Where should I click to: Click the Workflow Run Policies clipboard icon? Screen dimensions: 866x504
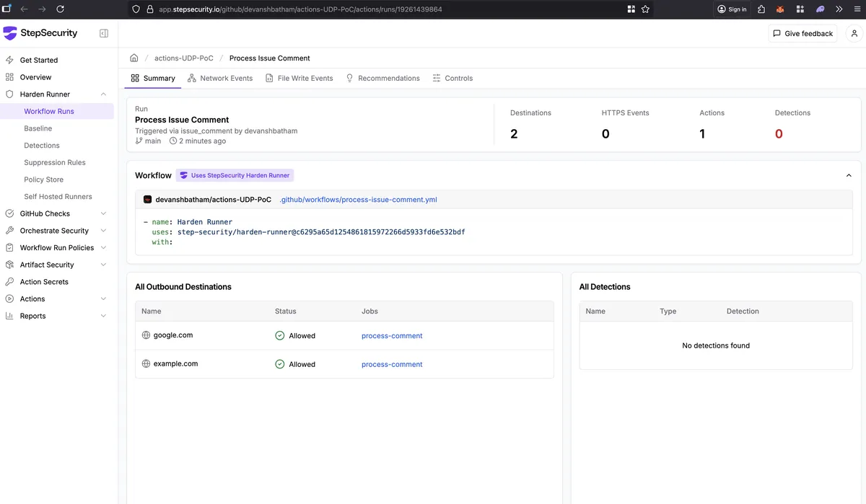(9, 247)
